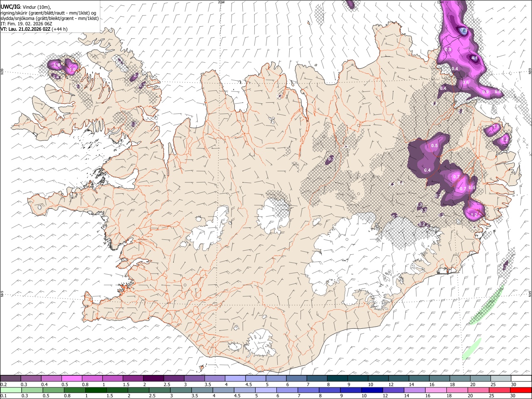Click the '0.5' value in the eastern snow patch
This screenshot has height=399, width=532.
click(x=435, y=145)
